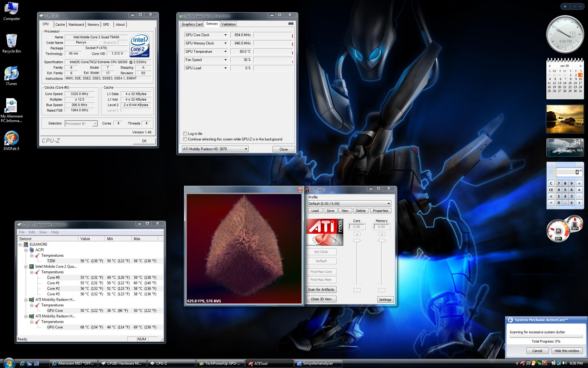The width and height of the screenshot is (588, 368).
Task: Click Close 3D View button
Action: point(321,299)
